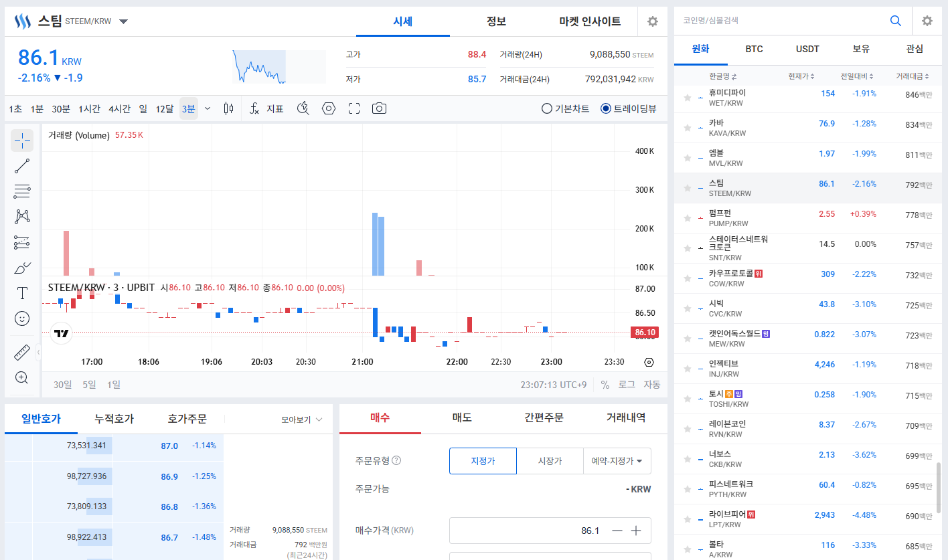This screenshot has width=948, height=560.
Task: Increase 매수가격 with plus button
Action: point(636,531)
